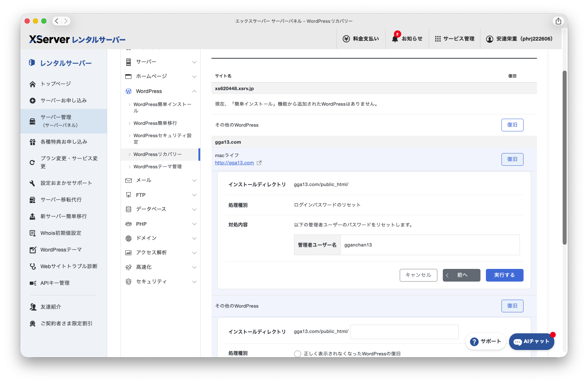588x384 pixels.
Task: Click キャンセル button
Action: [x=418, y=275]
